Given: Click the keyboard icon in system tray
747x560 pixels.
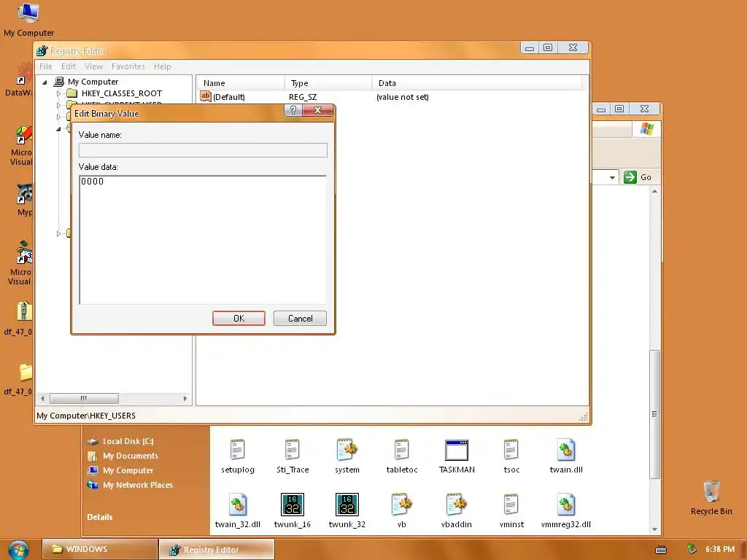Looking at the screenshot, I should tap(661, 550).
